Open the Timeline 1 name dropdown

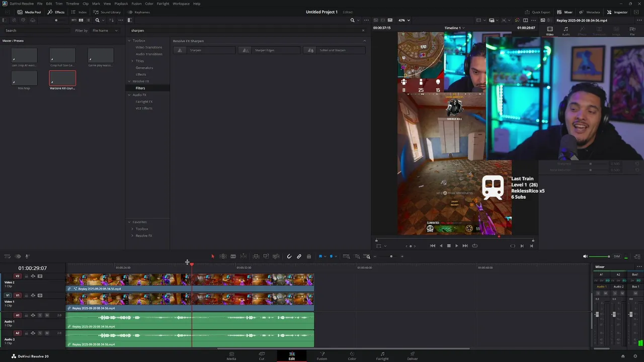click(x=454, y=28)
